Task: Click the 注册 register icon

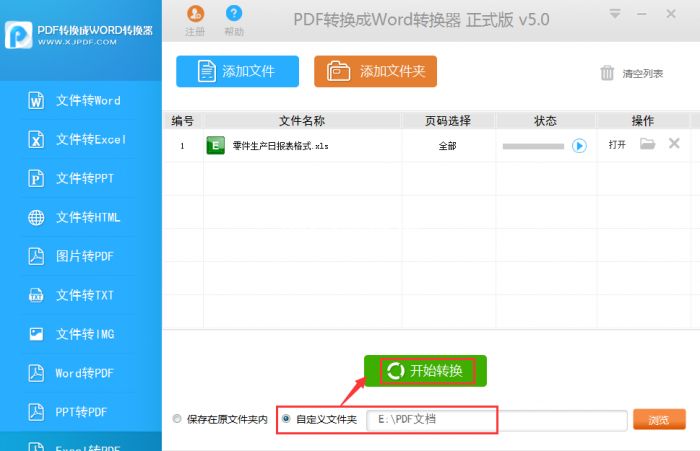Action: [196, 14]
